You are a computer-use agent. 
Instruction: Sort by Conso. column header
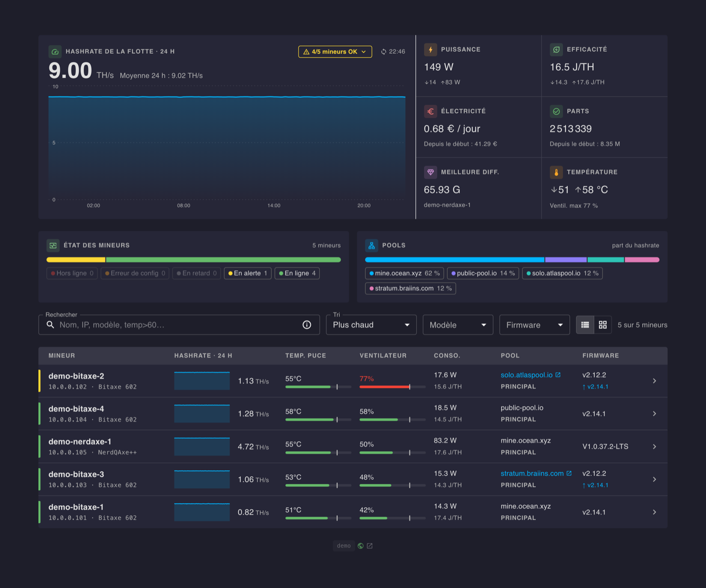coord(447,356)
